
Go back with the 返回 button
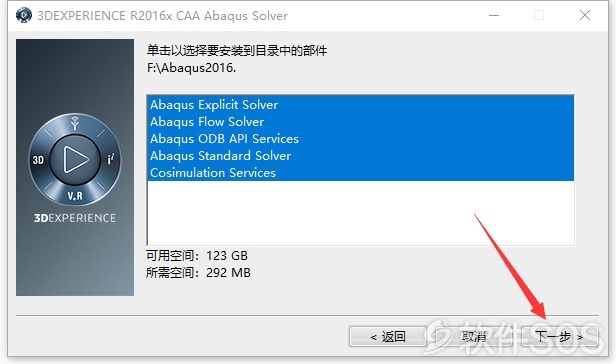pyautogui.click(x=387, y=337)
